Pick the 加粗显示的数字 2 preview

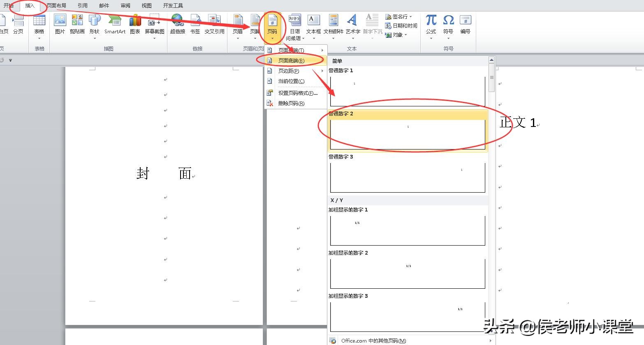click(408, 270)
